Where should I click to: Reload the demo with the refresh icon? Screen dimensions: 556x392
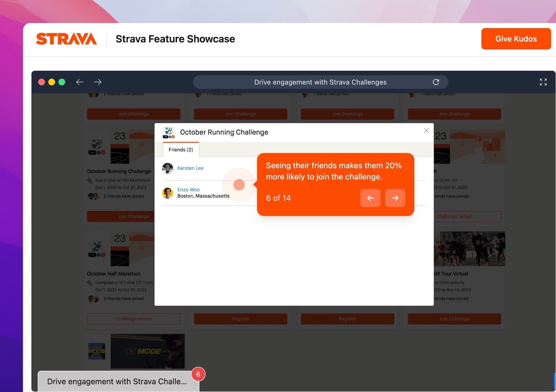tap(436, 82)
